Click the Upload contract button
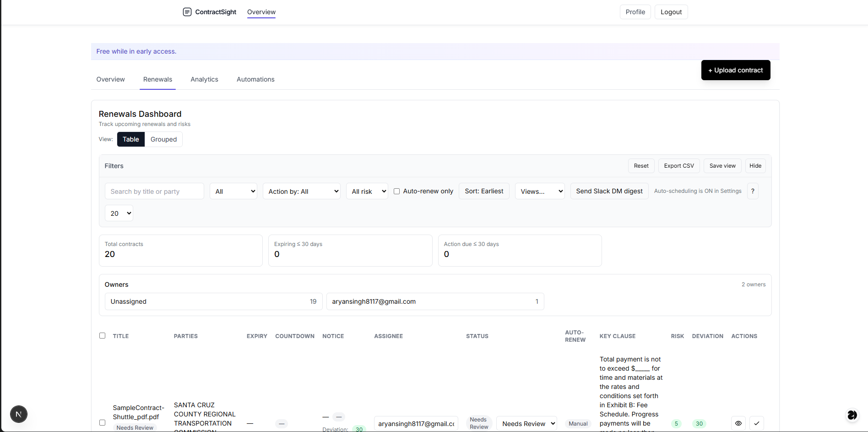Image resolution: width=868 pixels, height=432 pixels. coord(735,70)
